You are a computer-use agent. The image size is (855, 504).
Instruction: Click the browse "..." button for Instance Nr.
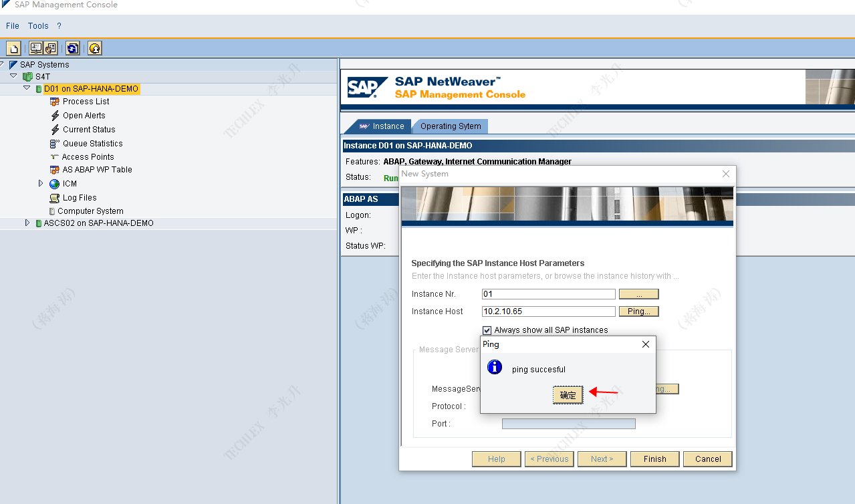tap(639, 294)
